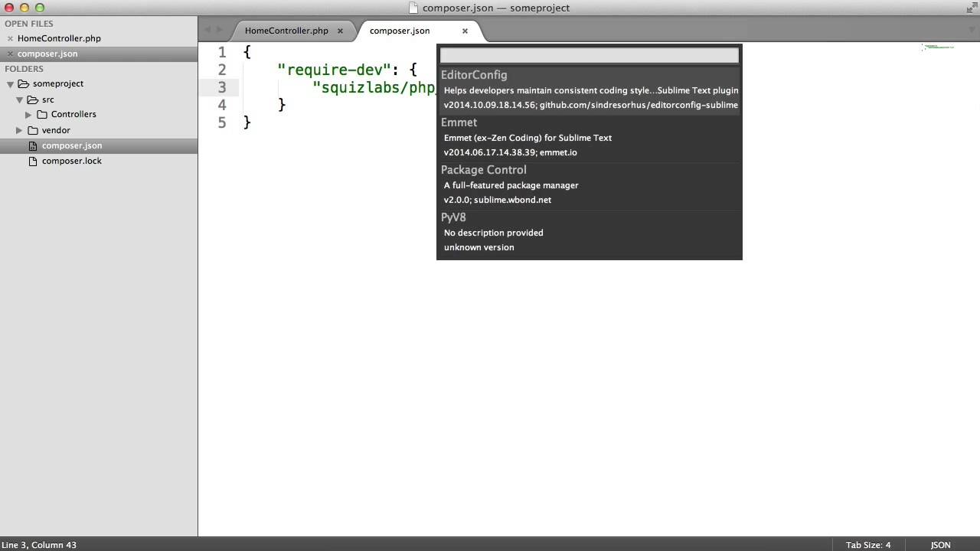Expand the Controllers folder triangle
The image size is (980, 551).
(29, 115)
